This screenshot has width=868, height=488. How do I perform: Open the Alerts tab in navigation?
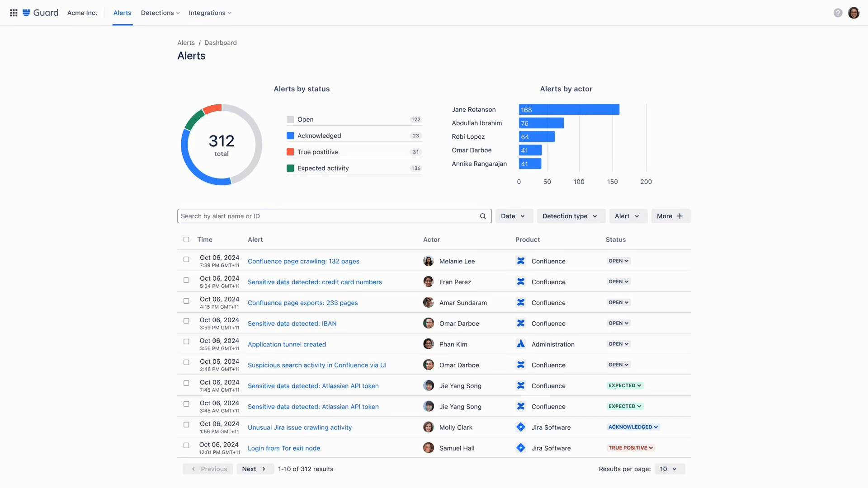point(122,13)
